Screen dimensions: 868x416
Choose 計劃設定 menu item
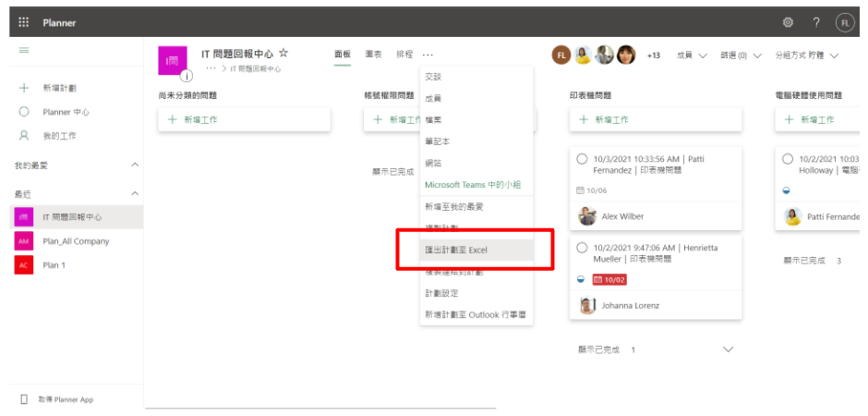tap(476, 293)
